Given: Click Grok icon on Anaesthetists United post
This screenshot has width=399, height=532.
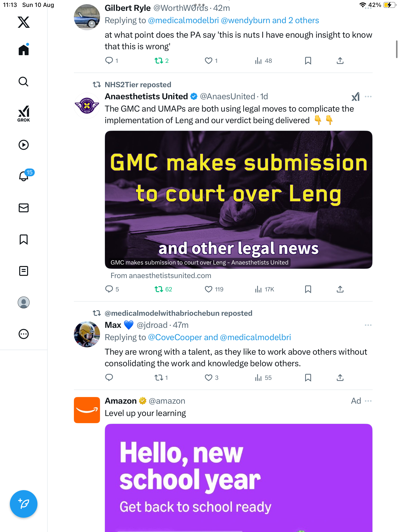Looking at the screenshot, I should pos(355,97).
